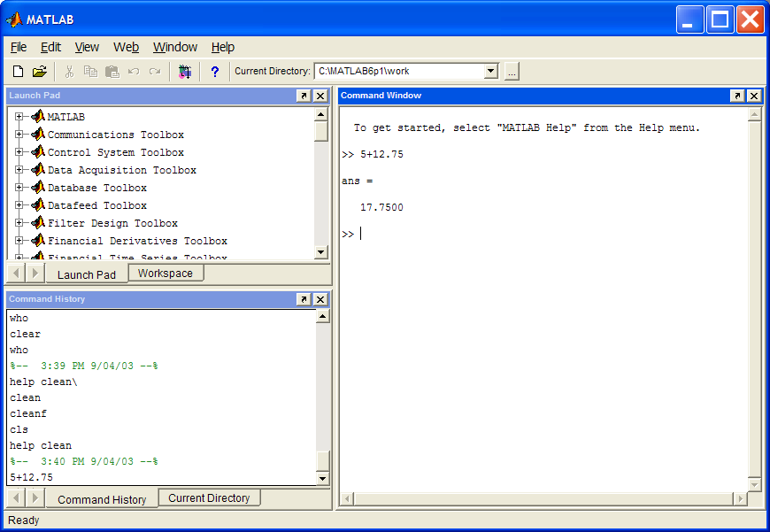Select 'clear' entry in Command History
770x532 pixels.
point(25,334)
